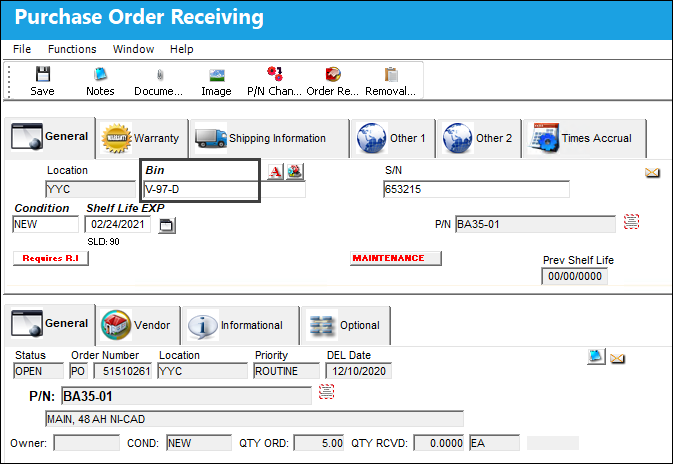Click red list icon beside lower P/N BA35-01
The height and width of the screenshot is (464, 673).
click(326, 391)
